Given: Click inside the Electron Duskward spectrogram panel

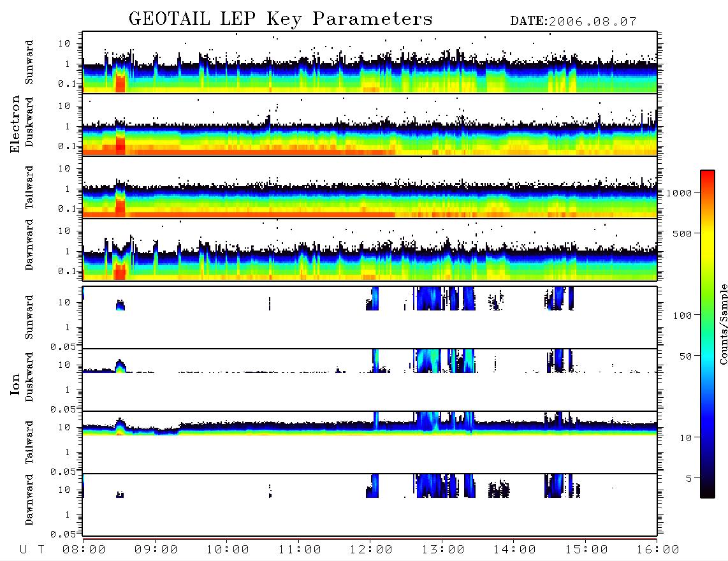Looking at the screenshot, I should coord(370,124).
